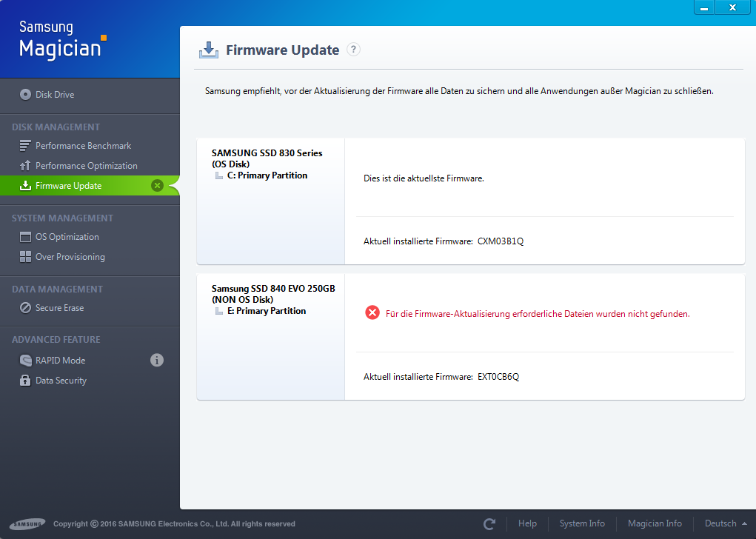Click the red firmware files not found message
This screenshot has height=539, width=756.
538,314
